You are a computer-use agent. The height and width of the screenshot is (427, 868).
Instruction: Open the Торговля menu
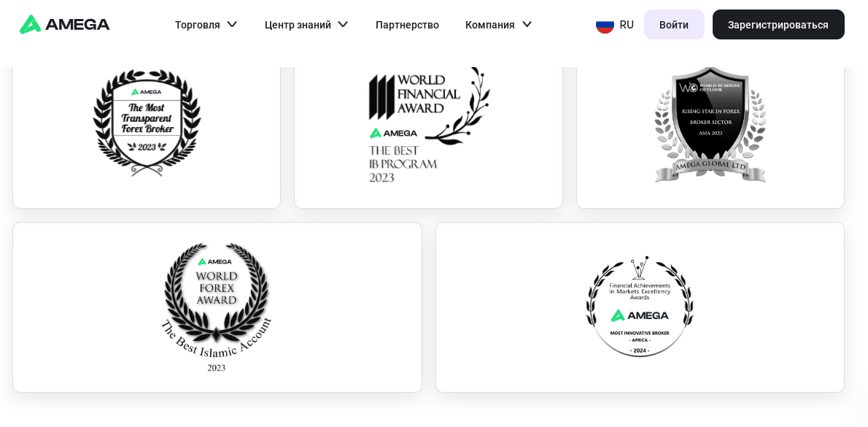click(197, 25)
